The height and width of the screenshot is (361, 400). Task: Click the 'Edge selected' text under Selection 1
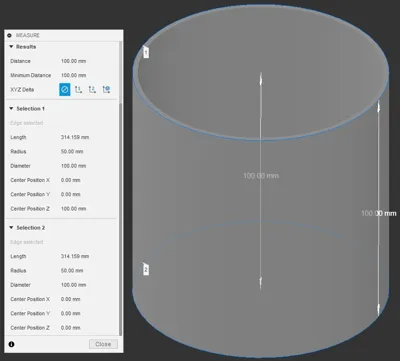point(27,123)
